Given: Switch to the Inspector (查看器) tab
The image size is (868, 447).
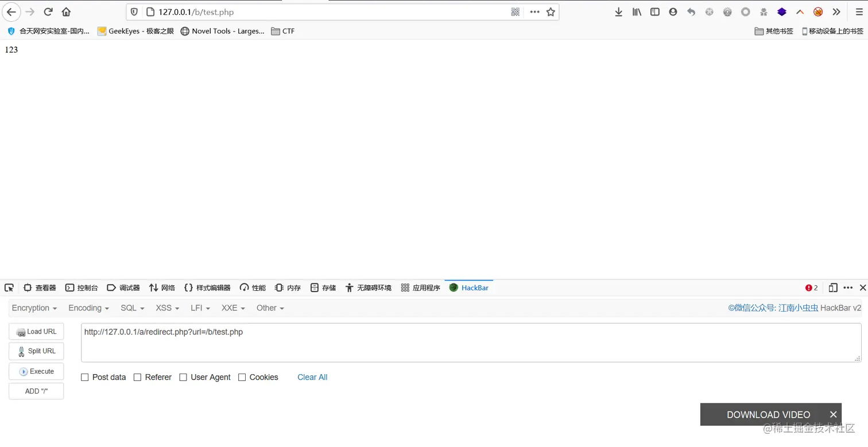Looking at the screenshot, I should pos(40,287).
